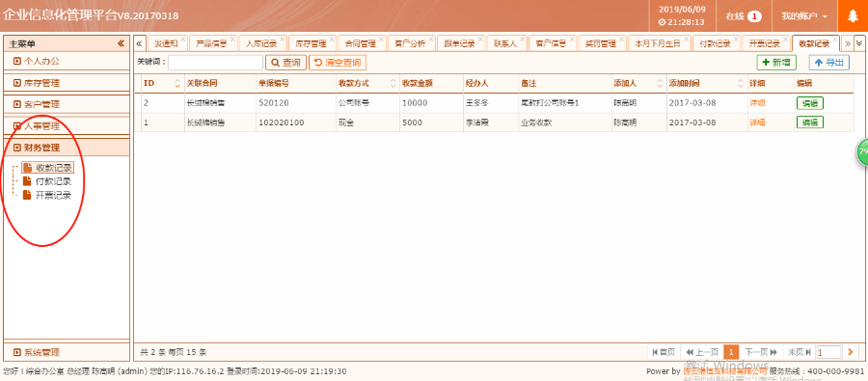The height and width of the screenshot is (381, 868).
Task: Switch to the 客户分析 tab
Action: click(410, 43)
